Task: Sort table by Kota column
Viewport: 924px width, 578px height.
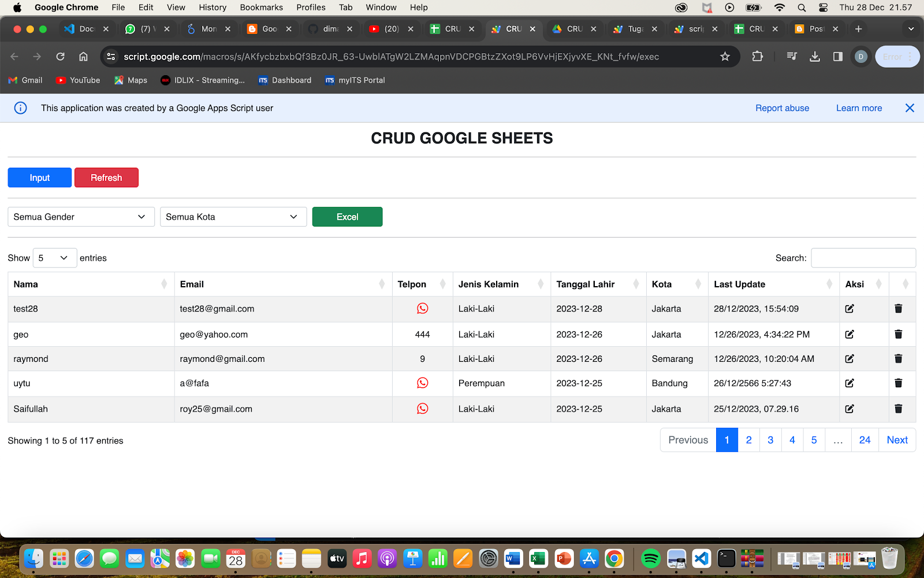Action: tap(677, 284)
